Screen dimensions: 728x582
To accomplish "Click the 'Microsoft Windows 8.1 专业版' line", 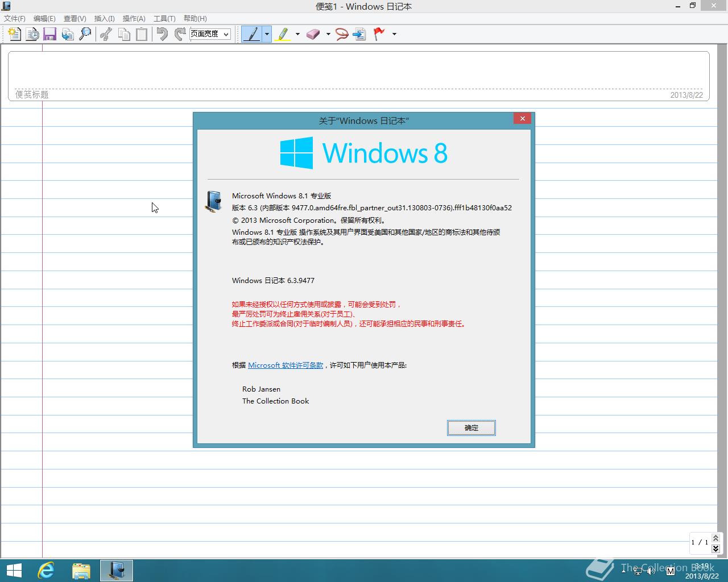I will click(282, 196).
